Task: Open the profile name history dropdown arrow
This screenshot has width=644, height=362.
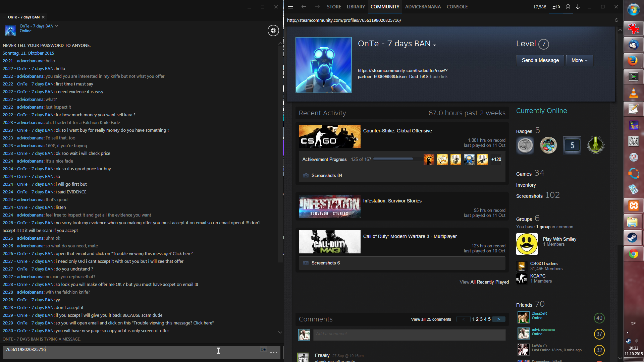Action: pyautogui.click(x=435, y=45)
